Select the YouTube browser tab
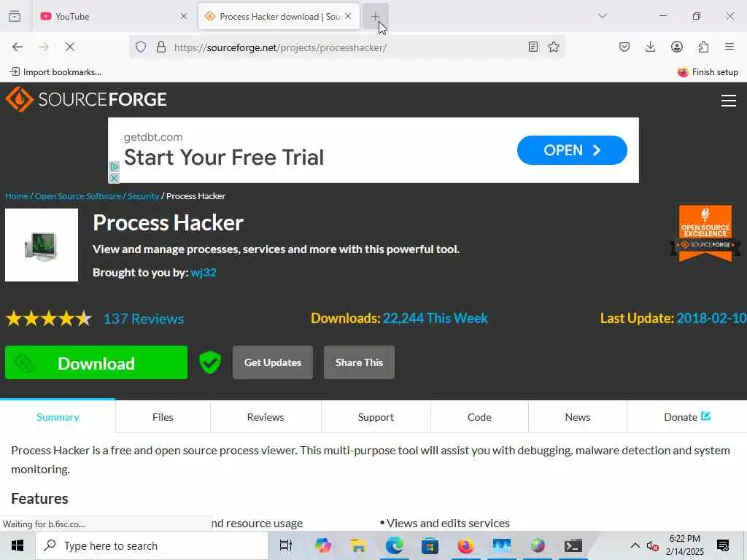The width and height of the screenshot is (747, 560). pos(109,17)
